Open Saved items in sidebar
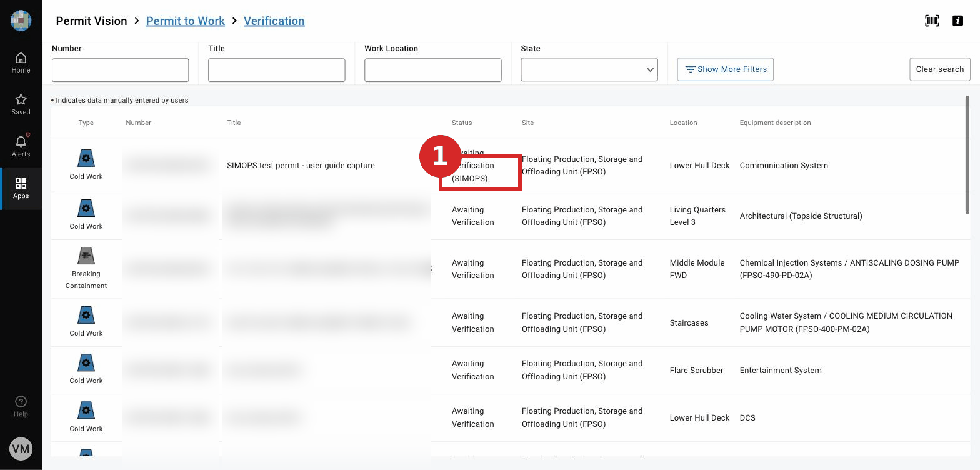 coord(21,104)
